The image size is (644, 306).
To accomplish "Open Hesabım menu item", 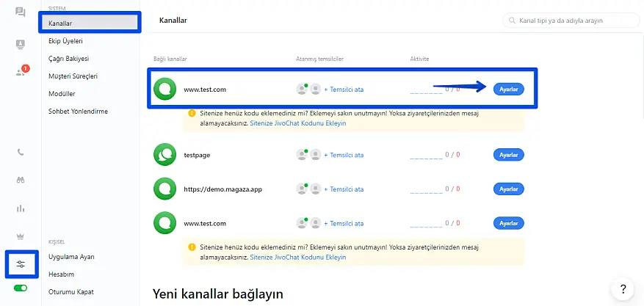I will [x=61, y=274].
